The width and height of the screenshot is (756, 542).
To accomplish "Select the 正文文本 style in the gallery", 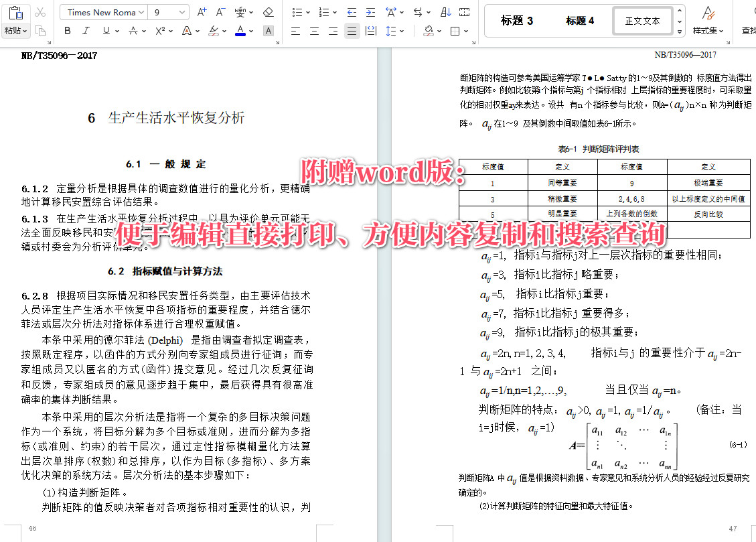I will (641, 20).
